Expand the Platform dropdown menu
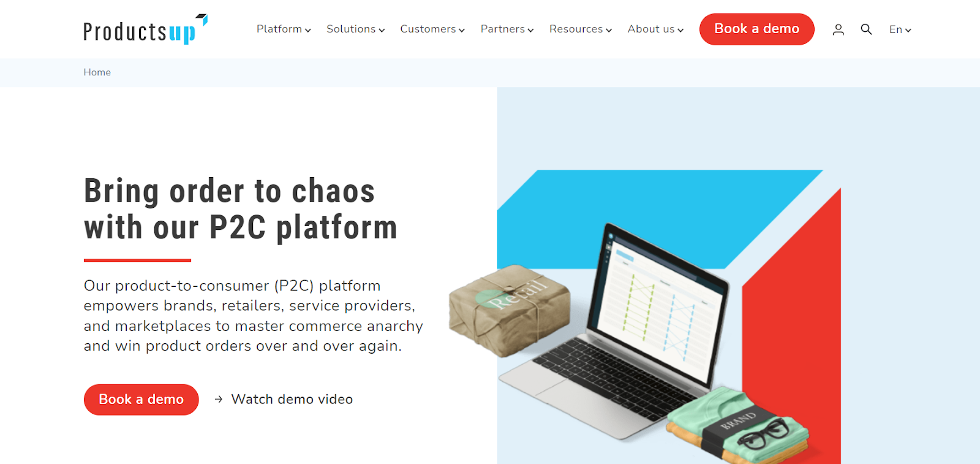980x464 pixels. click(x=284, y=29)
